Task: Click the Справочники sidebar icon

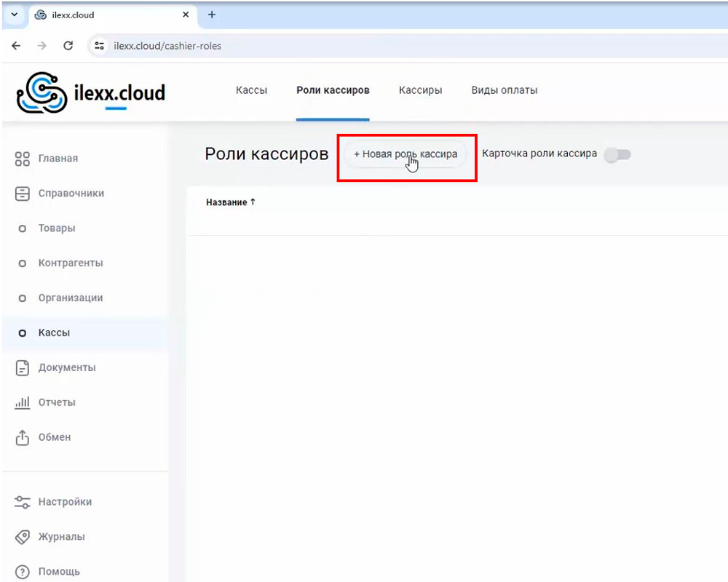Action: coord(23,194)
